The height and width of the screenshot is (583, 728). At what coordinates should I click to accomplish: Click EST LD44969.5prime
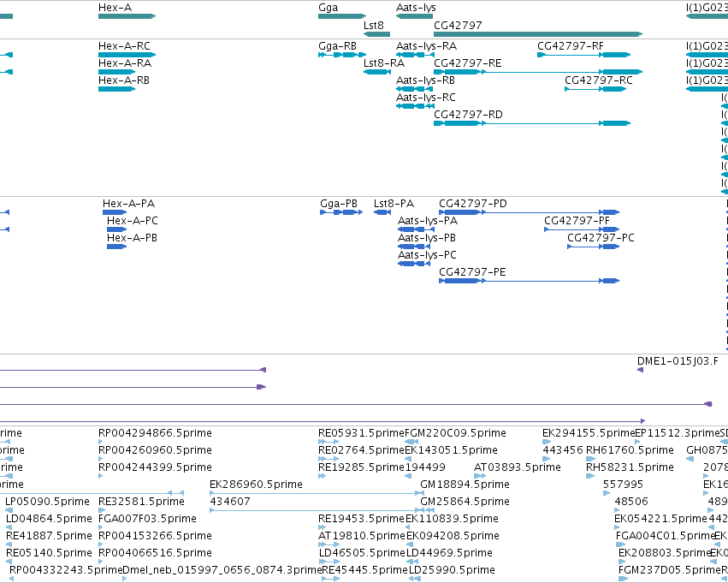(412, 562)
